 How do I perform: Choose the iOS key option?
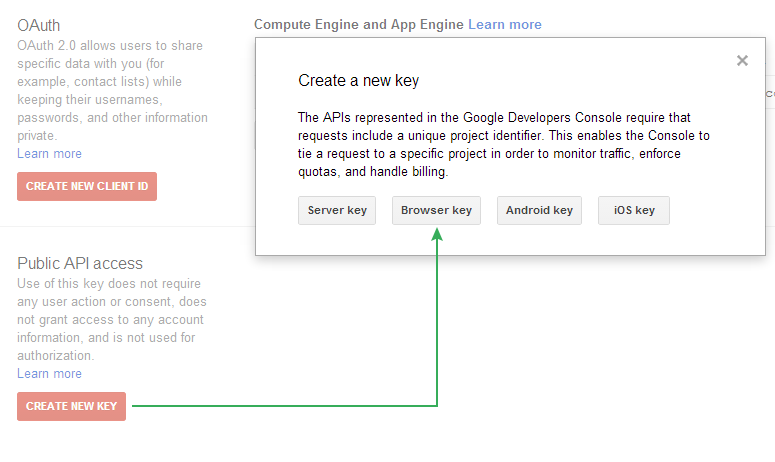[634, 210]
